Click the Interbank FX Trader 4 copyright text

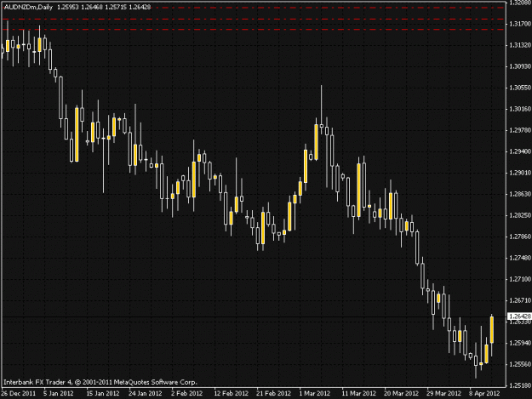tap(100, 382)
